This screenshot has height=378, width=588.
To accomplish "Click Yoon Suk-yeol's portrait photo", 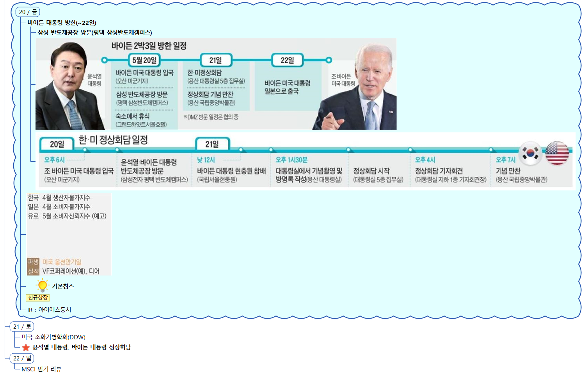I will 69,86.
